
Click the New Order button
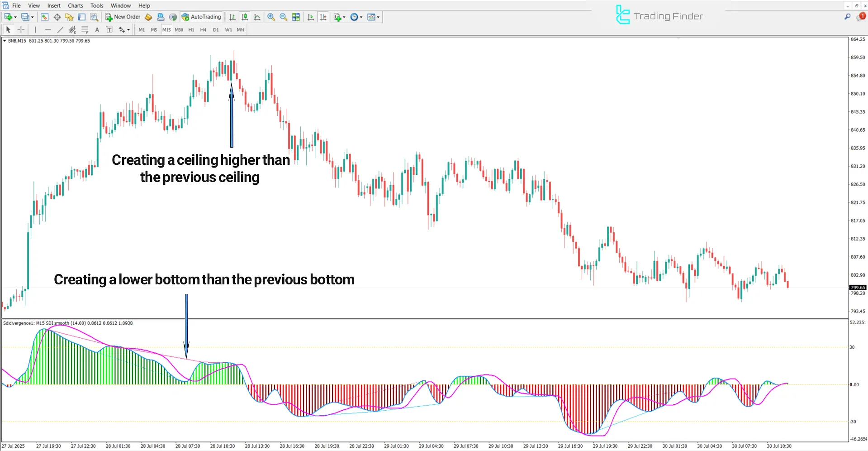(123, 17)
